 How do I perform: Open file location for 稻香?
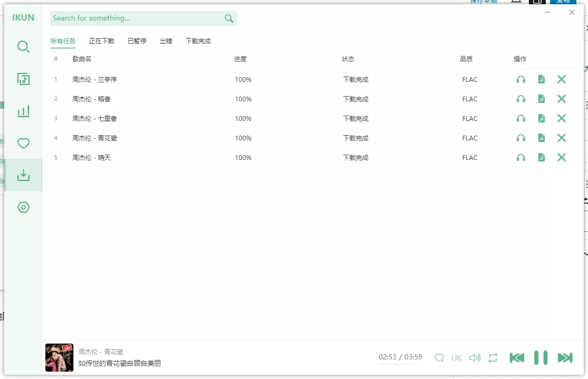(541, 99)
